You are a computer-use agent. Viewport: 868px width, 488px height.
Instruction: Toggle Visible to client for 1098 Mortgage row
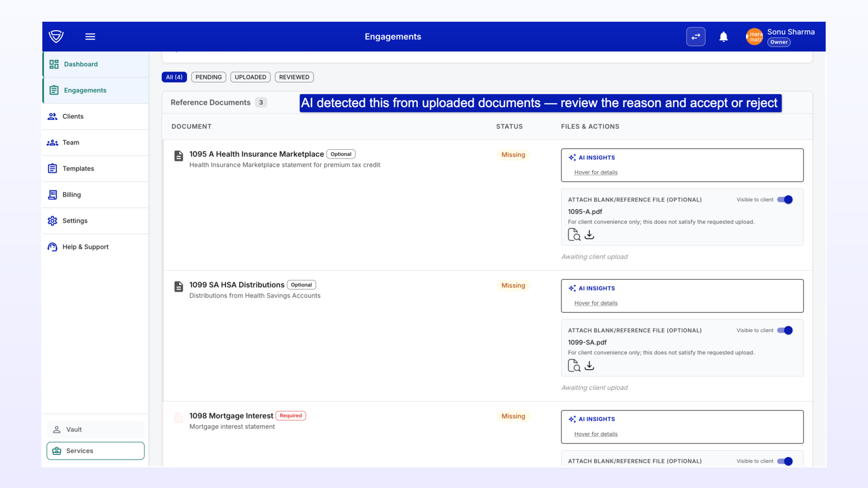click(x=785, y=461)
